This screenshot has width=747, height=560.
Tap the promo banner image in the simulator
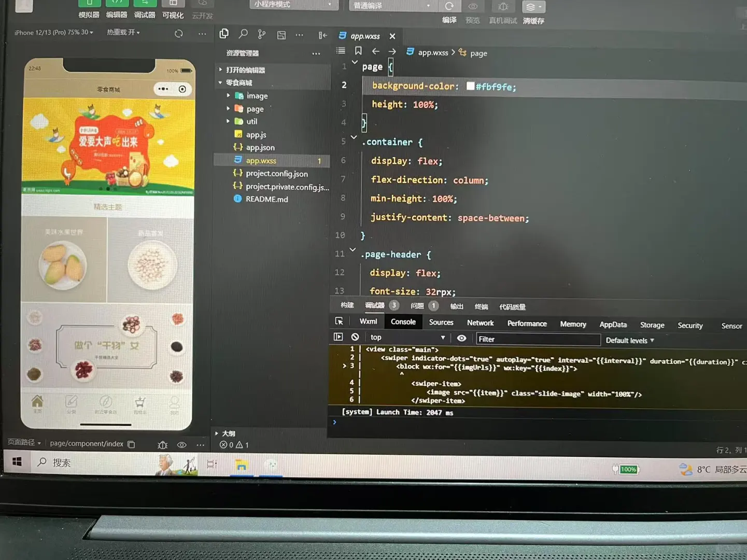click(x=108, y=146)
